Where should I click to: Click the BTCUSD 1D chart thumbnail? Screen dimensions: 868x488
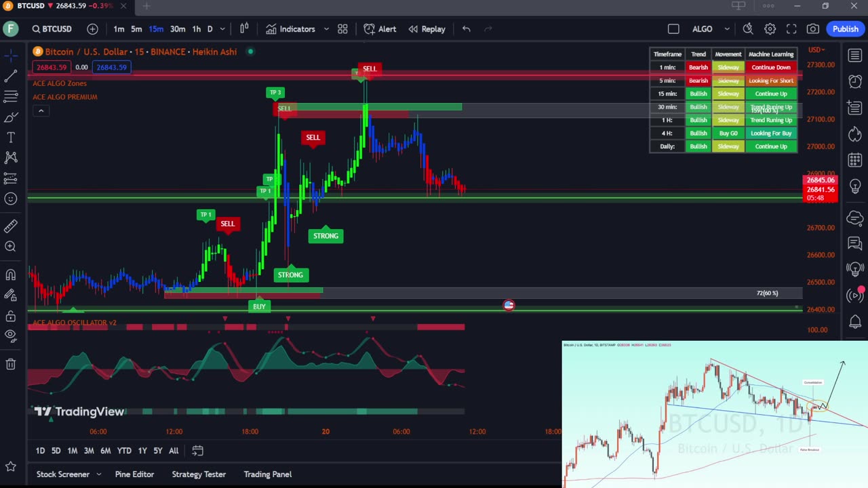tap(715, 414)
